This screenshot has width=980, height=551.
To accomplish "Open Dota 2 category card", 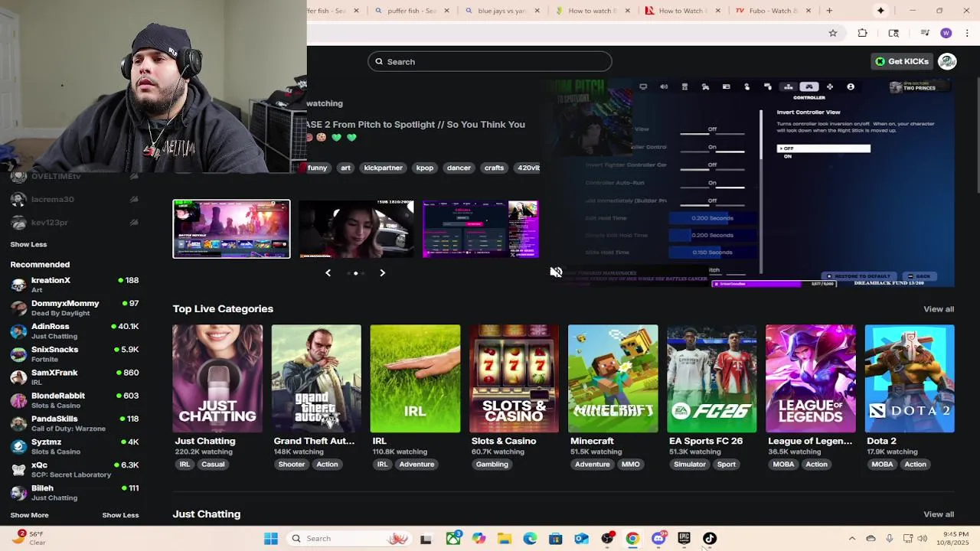I will click(x=910, y=379).
